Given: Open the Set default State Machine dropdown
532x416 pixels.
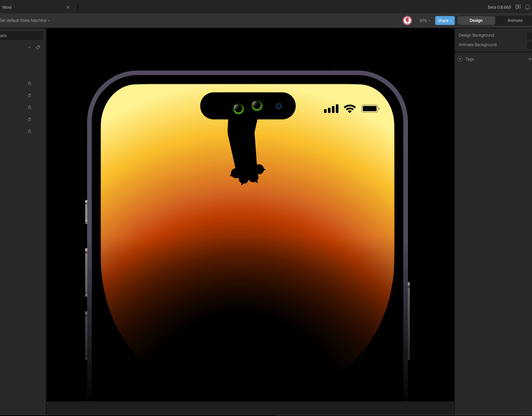Looking at the screenshot, I should click(25, 21).
